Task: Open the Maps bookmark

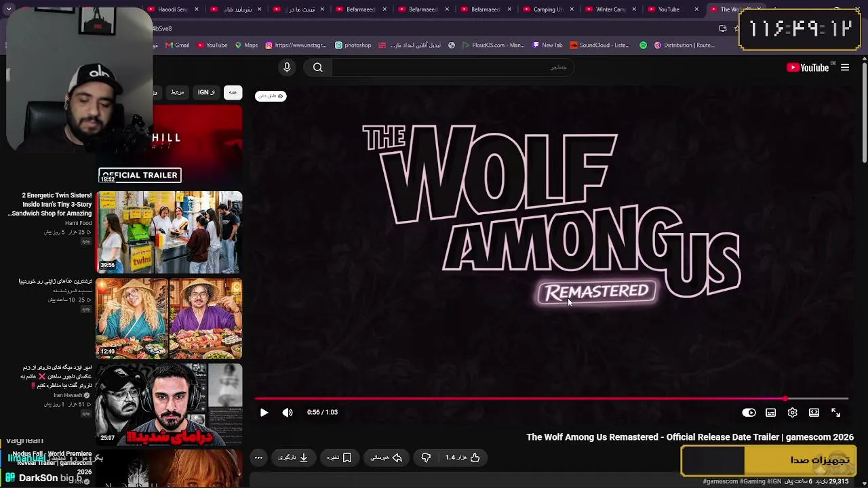Action: point(246,45)
